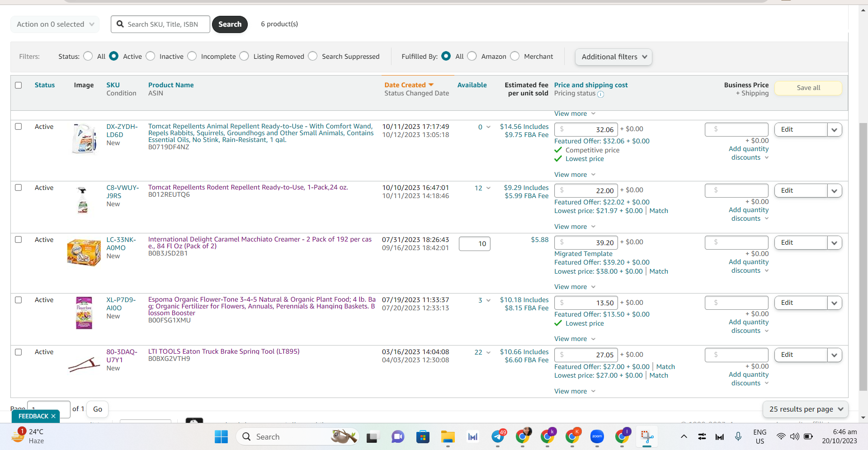Click the Go page button
This screenshot has height=450, width=868.
pos(98,409)
